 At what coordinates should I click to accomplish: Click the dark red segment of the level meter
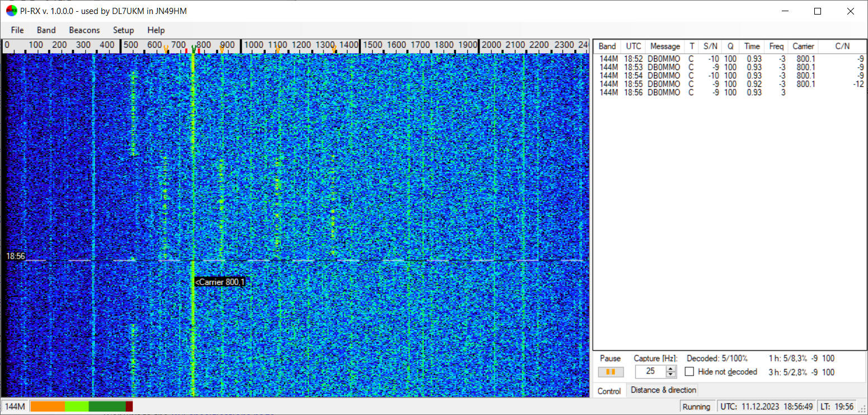tap(129, 407)
